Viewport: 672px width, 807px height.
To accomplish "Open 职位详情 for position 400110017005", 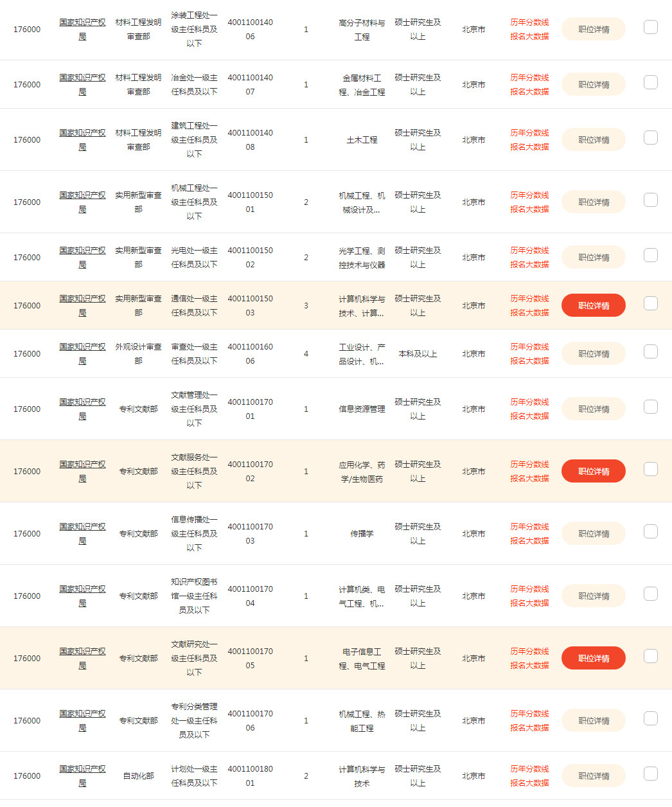I will pos(593,659).
